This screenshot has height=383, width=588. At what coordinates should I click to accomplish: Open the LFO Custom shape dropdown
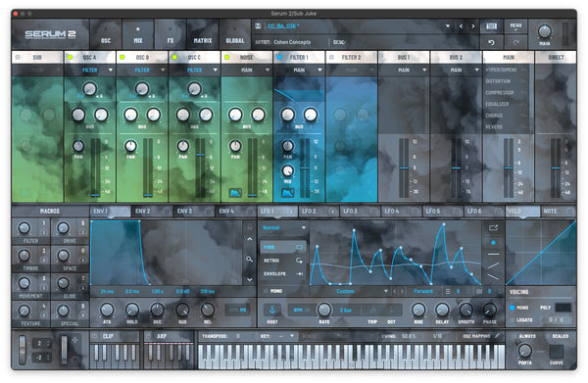click(x=349, y=291)
